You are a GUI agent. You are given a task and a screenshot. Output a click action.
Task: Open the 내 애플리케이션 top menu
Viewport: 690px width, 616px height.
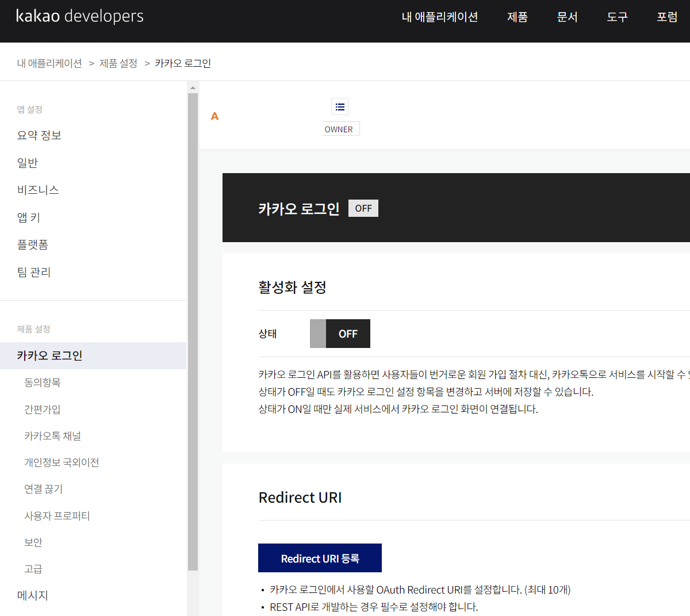coord(440,17)
